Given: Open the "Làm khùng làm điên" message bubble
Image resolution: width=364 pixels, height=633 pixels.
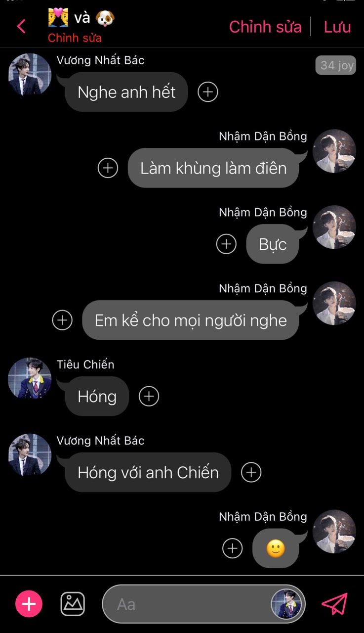Looking at the screenshot, I should 213,168.
